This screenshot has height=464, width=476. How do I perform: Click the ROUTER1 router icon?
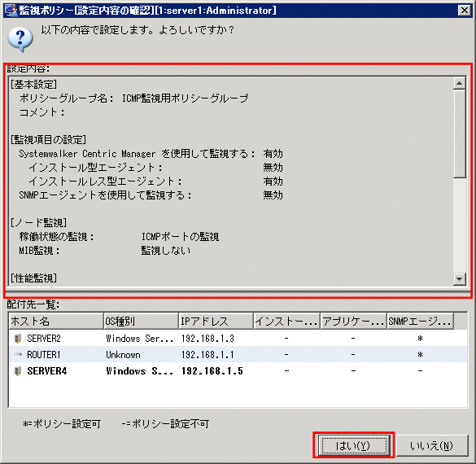(18, 354)
